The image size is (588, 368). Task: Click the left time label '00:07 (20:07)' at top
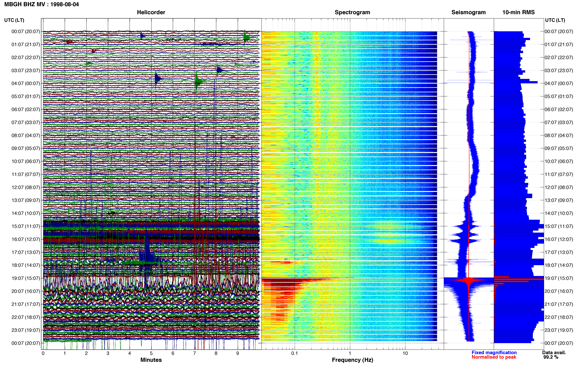pyautogui.click(x=26, y=31)
